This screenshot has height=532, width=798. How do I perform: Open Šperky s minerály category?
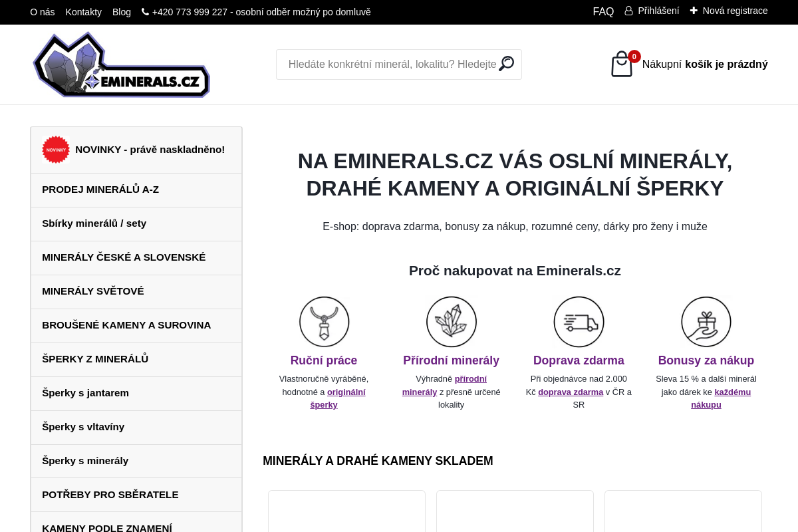[x=136, y=462]
